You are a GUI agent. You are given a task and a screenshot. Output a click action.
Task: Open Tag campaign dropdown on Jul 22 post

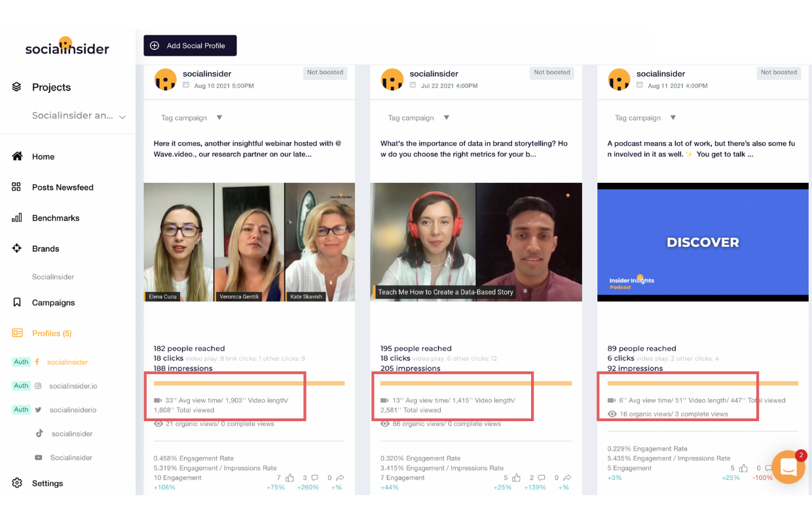click(x=419, y=118)
